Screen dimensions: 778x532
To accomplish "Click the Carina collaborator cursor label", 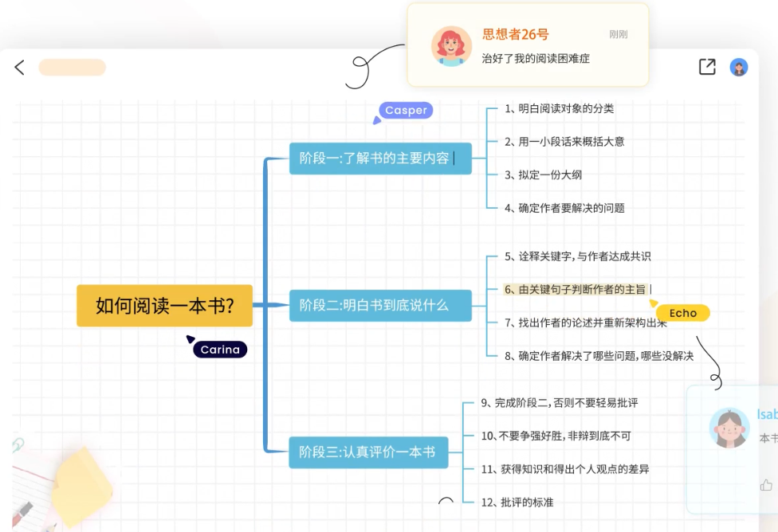I will click(220, 350).
